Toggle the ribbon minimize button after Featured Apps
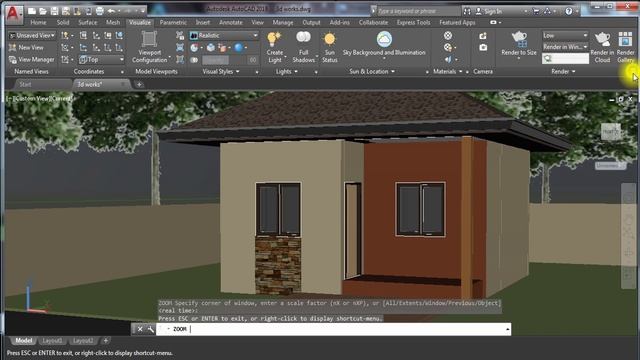This screenshot has width=640, height=360. (493, 22)
